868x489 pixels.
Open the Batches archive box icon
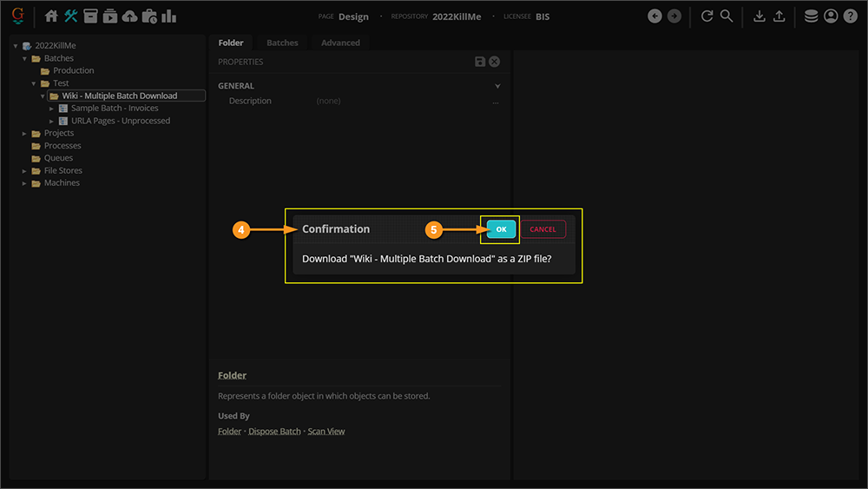[90, 16]
